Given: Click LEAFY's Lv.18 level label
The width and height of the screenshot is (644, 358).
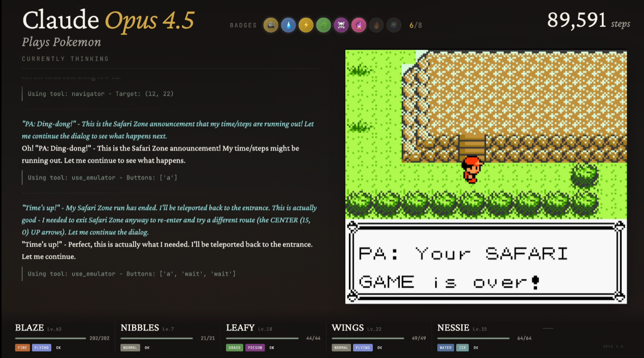Looking at the screenshot, I should [x=265, y=330].
